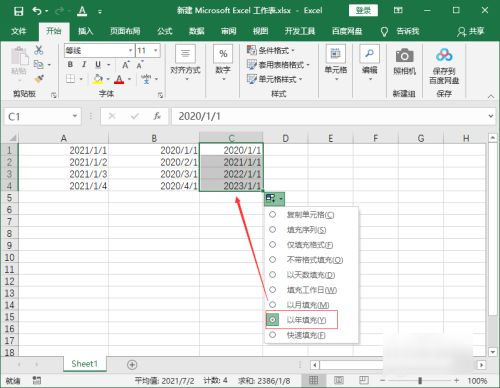
Task: Toggle Bold formatting button
Action: coord(70,64)
